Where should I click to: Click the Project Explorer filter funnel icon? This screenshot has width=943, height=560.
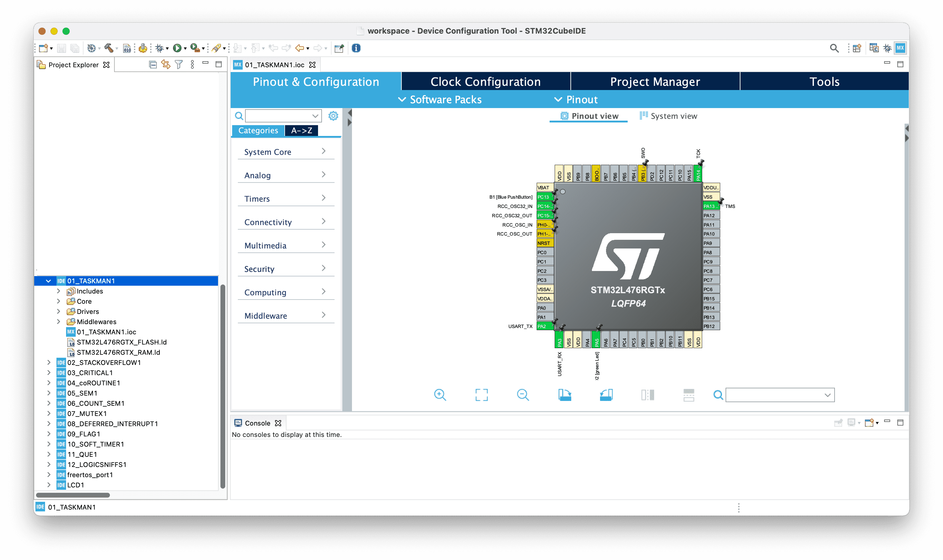[179, 65]
